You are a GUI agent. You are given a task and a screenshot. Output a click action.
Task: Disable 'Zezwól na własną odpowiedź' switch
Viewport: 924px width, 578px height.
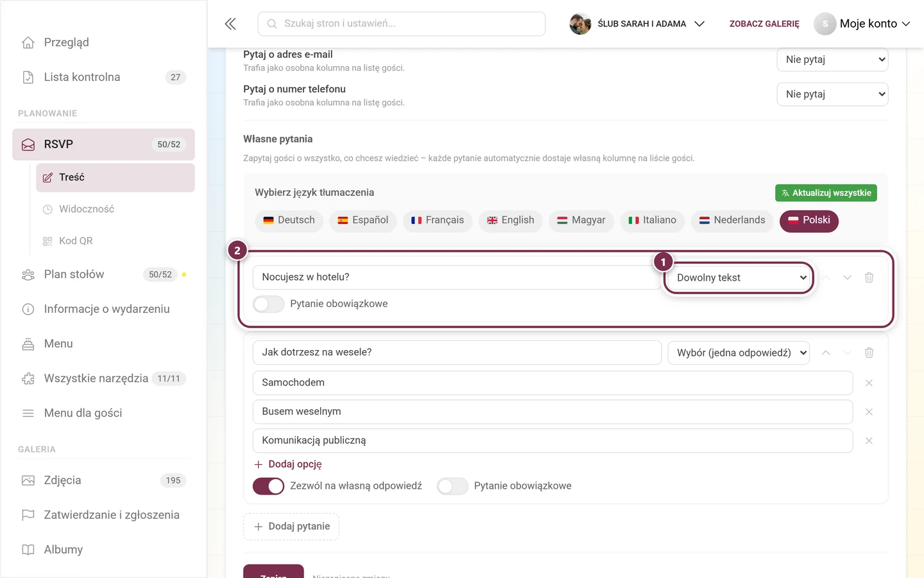[x=268, y=486]
